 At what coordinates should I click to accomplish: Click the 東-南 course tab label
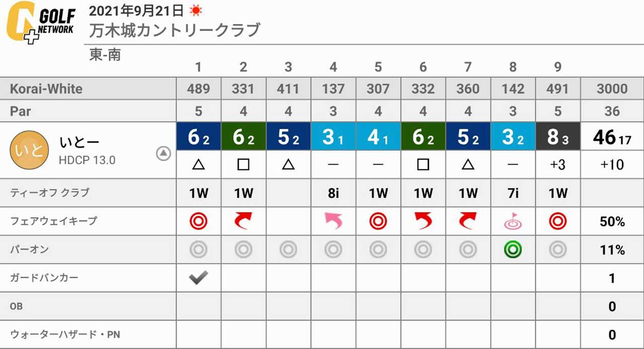(105, 54)
